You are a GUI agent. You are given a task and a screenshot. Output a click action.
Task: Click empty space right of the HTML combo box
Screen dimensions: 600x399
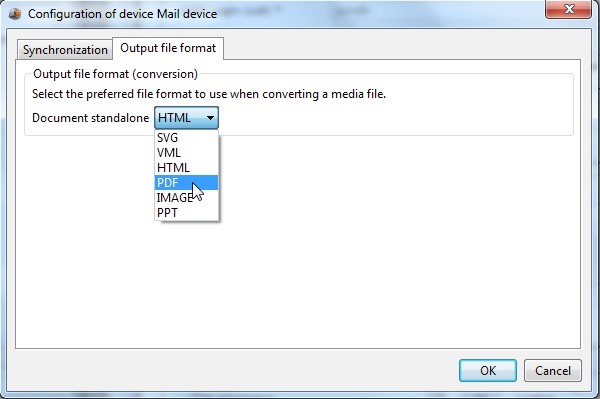pyautogui.click(x=394, y=118)
